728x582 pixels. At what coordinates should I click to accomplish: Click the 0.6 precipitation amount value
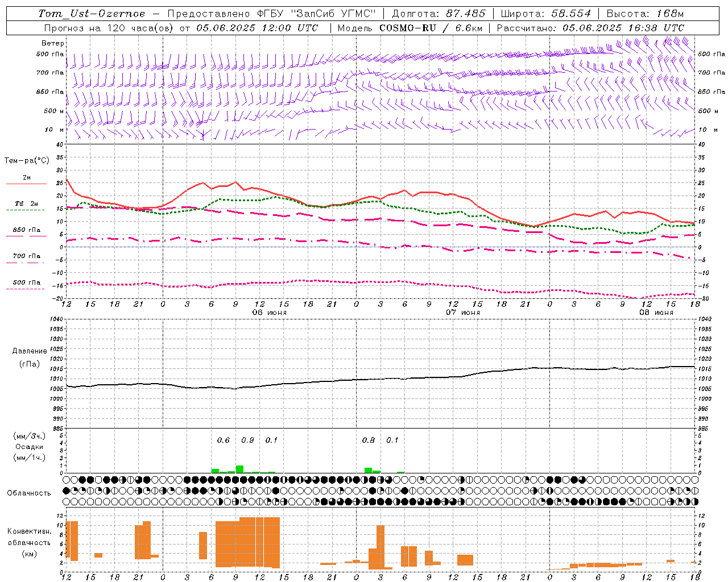(224, 440)
